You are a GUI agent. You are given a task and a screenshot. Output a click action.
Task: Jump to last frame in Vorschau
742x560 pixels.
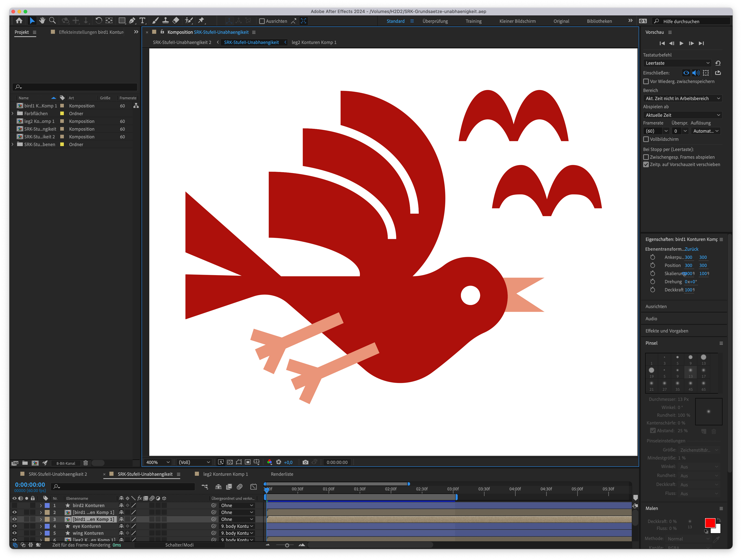click(701, 43)
